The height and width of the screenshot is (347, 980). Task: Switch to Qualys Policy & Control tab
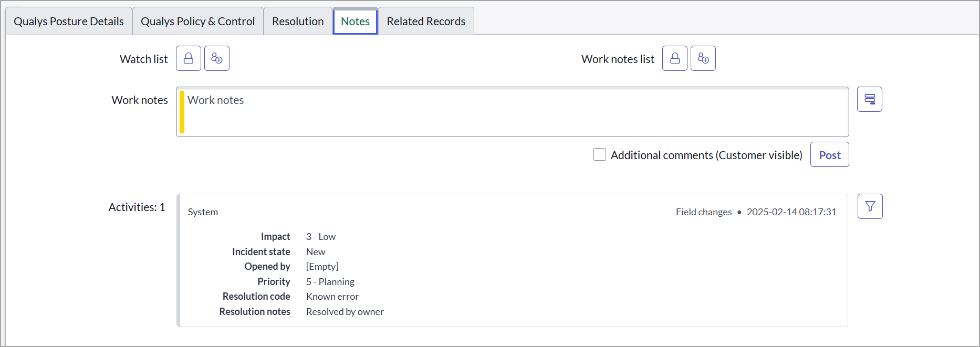198,21
